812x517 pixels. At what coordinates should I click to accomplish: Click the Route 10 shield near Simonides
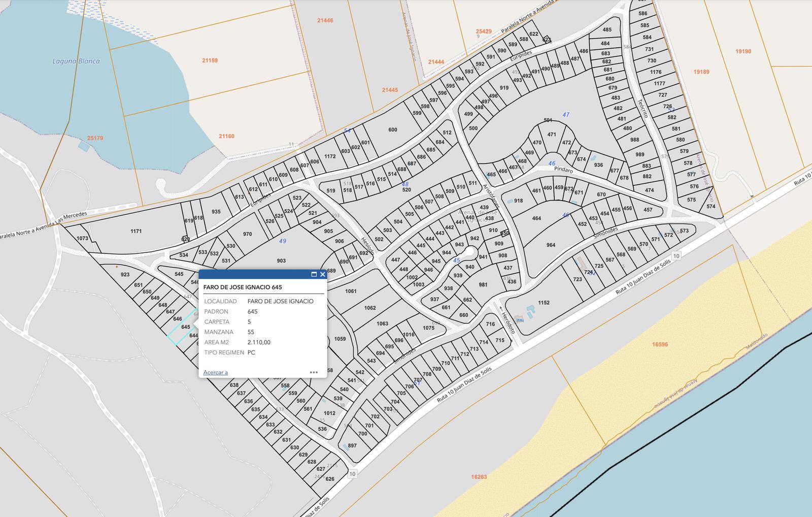(x=675, y=255)
